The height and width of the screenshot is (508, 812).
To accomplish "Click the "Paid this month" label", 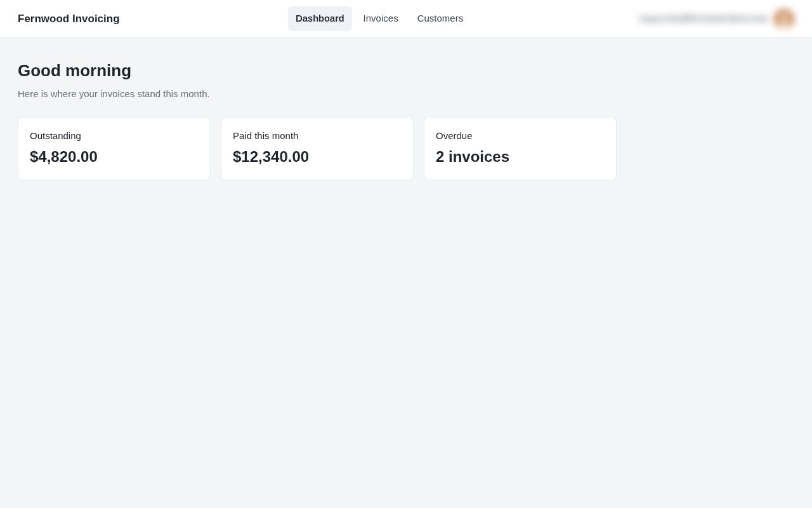I will click(265, 136).
